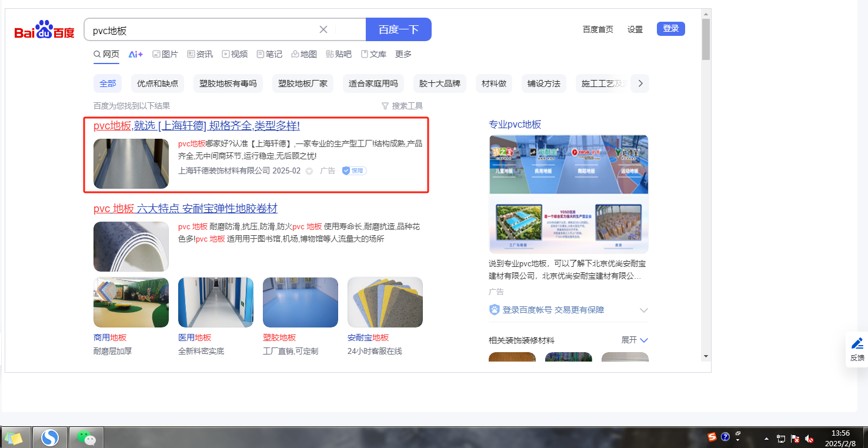
Task: Go to 百度首页 link
Action: [598, 29]
